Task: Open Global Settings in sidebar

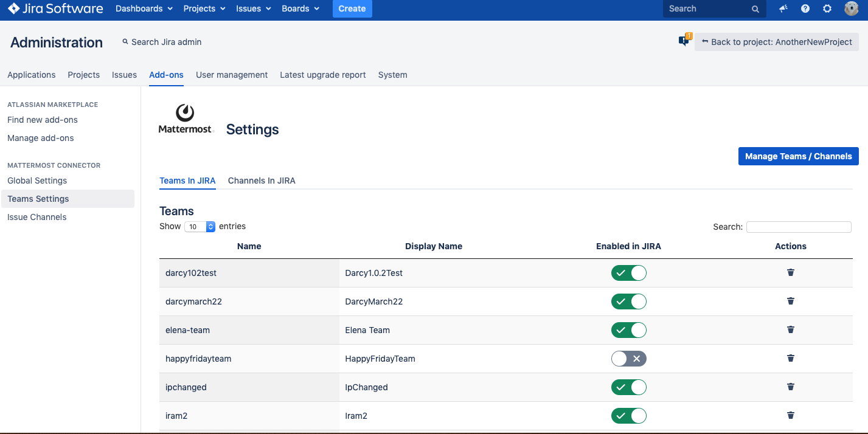Action: [37, 181]
